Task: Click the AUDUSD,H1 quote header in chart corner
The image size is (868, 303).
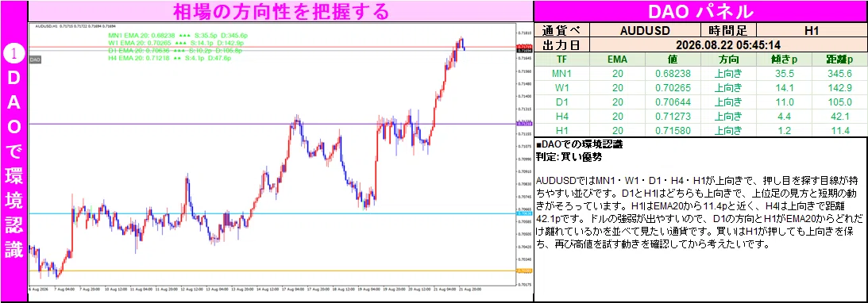Action: tap(75, 26)
